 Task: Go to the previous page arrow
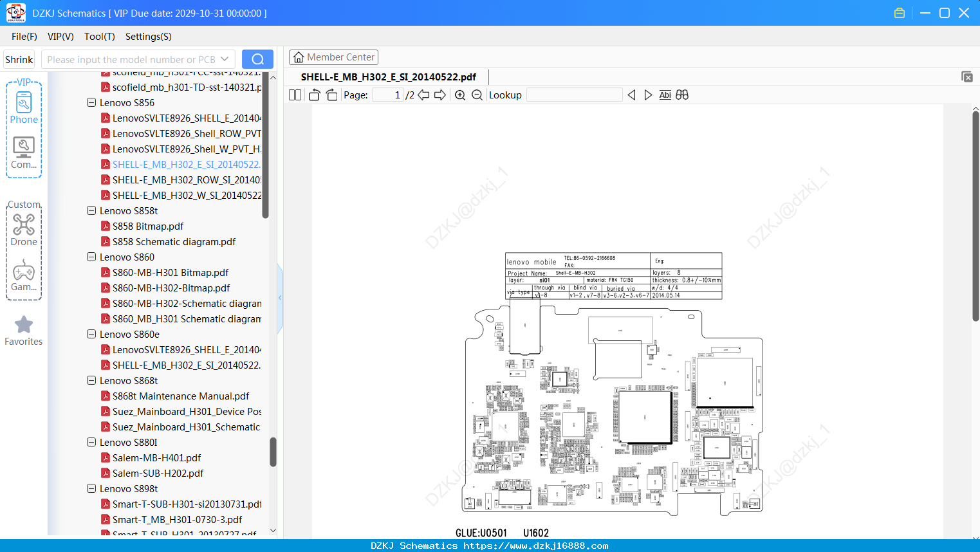pos(423,95)
